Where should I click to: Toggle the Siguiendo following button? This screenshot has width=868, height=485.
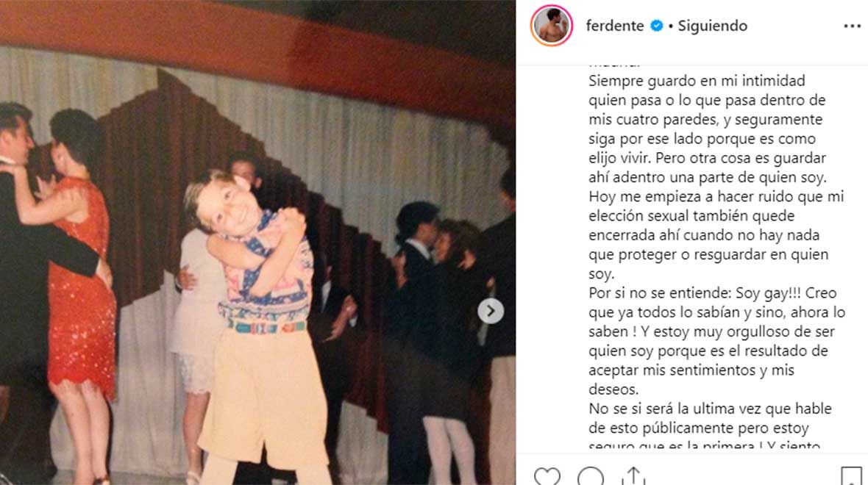[x=713, y=26]
